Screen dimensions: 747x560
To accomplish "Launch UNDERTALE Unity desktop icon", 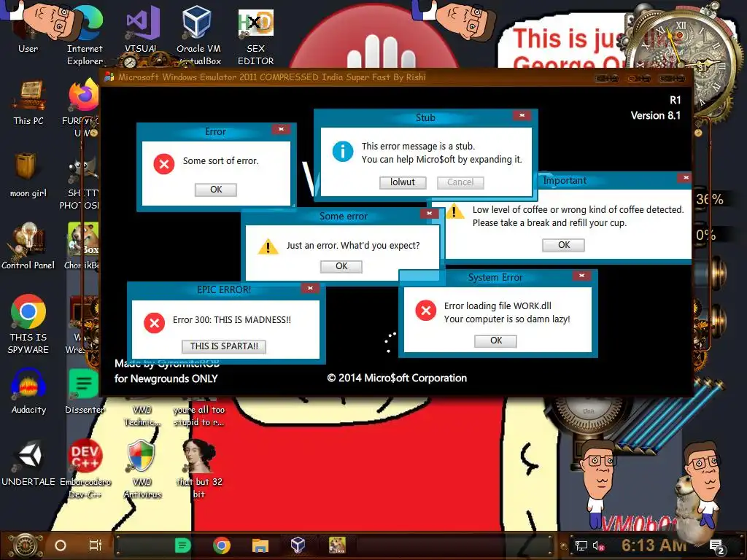I will tap(28, 463).
